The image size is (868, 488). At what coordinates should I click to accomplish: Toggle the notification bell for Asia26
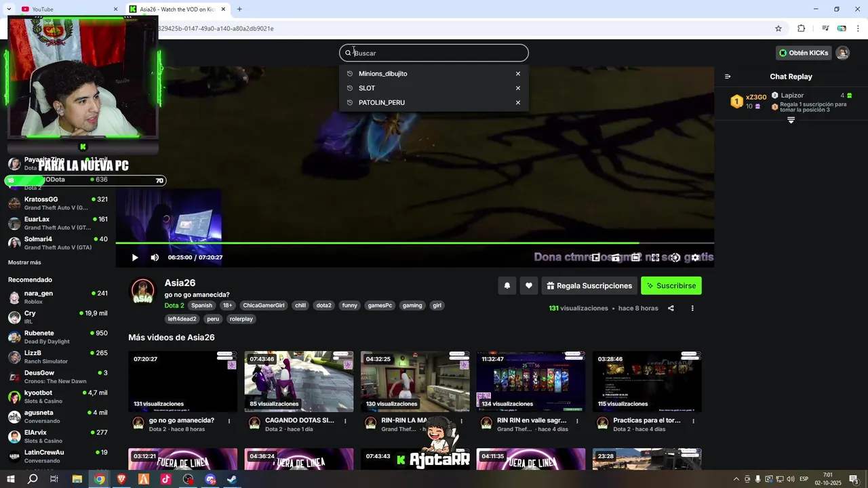coord(507,286)
